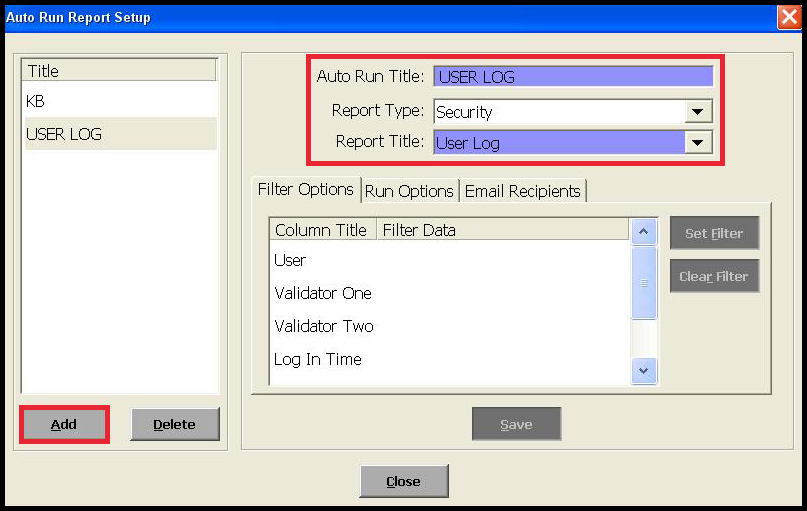Click the Clear Filter button

pos(714,276)
